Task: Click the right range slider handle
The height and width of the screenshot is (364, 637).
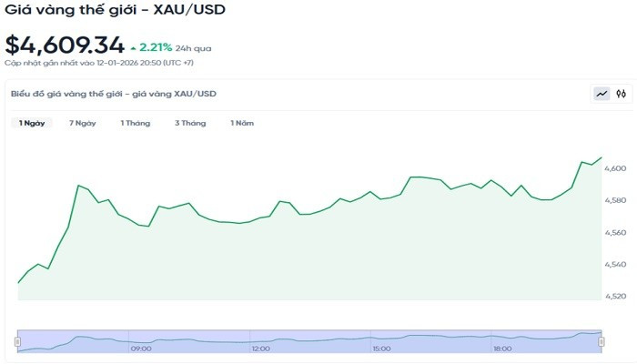Action: point(602,340)
